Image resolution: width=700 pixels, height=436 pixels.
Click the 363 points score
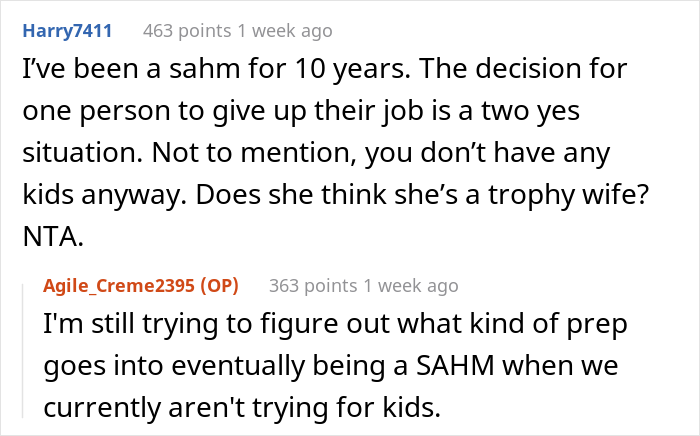click(x=312, y=285)
